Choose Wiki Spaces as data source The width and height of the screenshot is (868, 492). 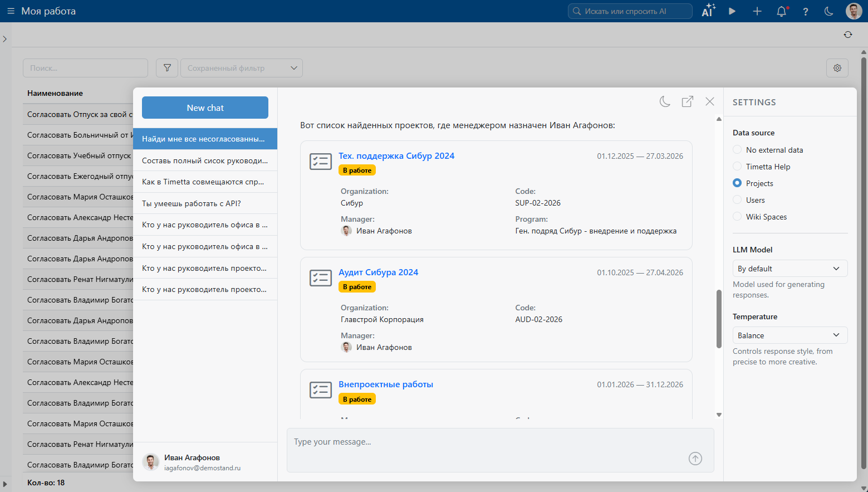tap(738, 217)
